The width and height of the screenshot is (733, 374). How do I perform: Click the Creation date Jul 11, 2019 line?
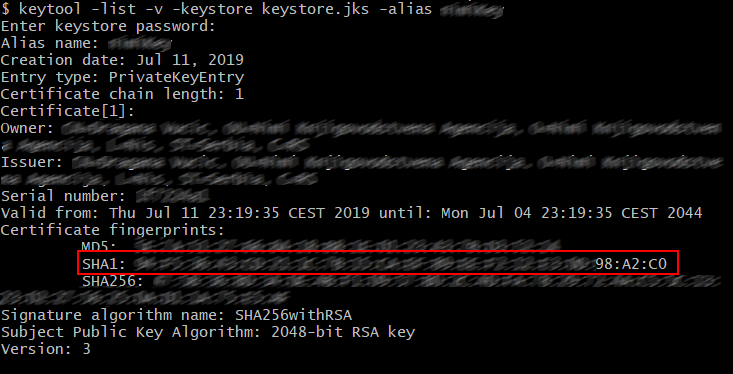pyautogui.click(x=122, y=60)
